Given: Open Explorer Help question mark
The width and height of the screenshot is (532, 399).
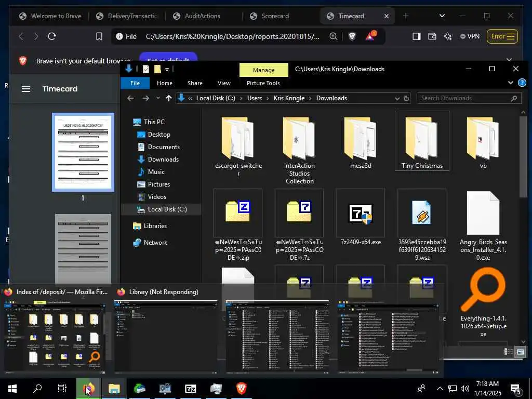Looking at the screenshot, I should point(522,83).
